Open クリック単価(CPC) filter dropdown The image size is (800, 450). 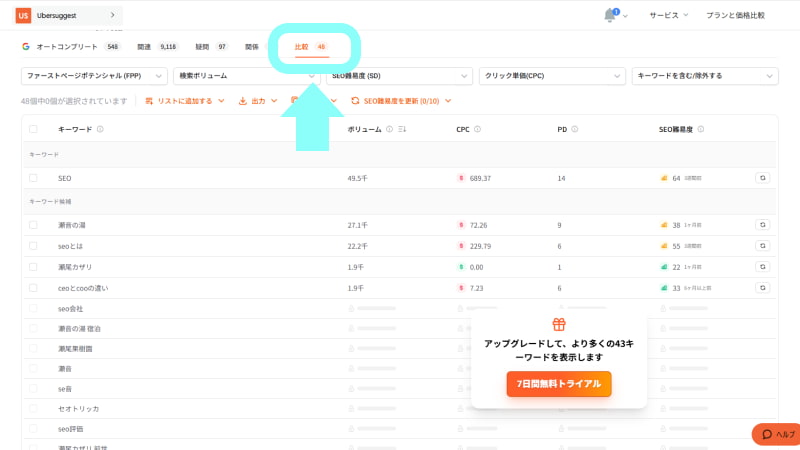click(552, 76)
